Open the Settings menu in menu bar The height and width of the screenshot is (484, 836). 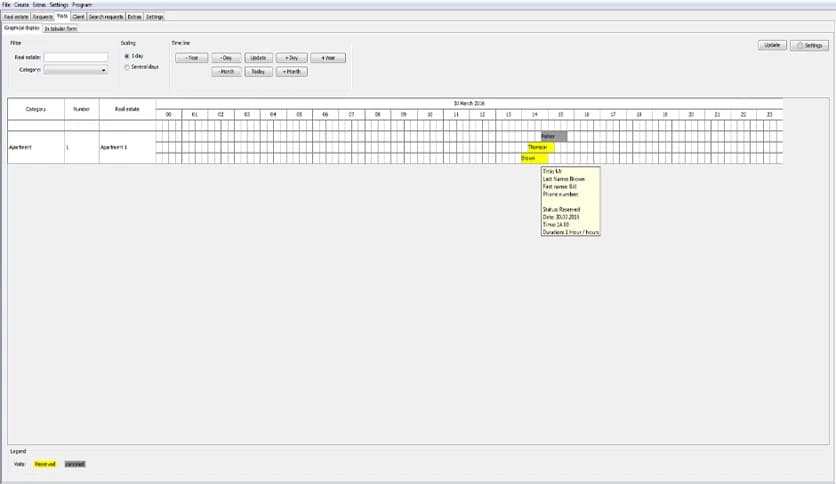[59, 5]
